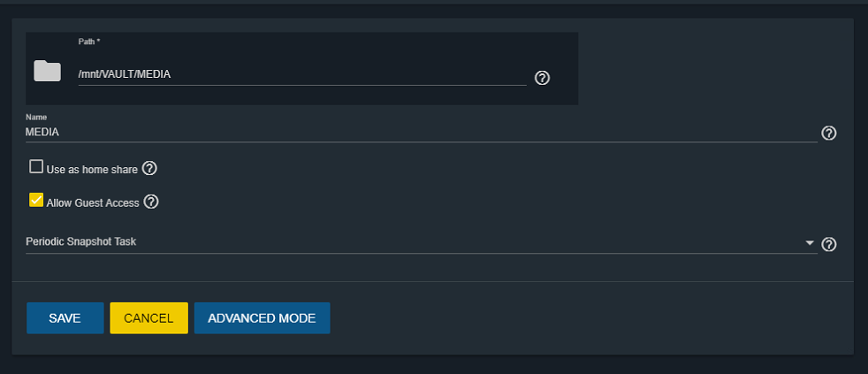
Task: Expand the Periodic Snapshot Task dropdown arrow
Action: pyautogui.click(x=810, y=242)
